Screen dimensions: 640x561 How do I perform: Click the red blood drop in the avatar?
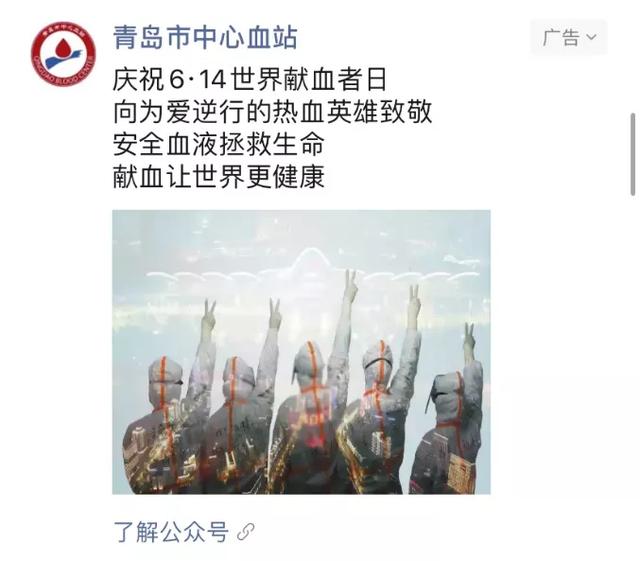pos(62,48)
